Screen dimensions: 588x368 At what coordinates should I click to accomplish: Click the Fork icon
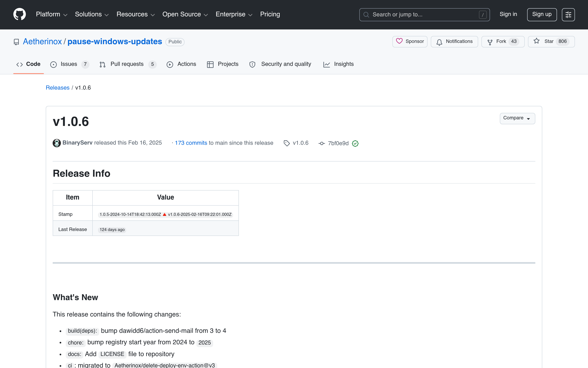[x=490, y=42]
